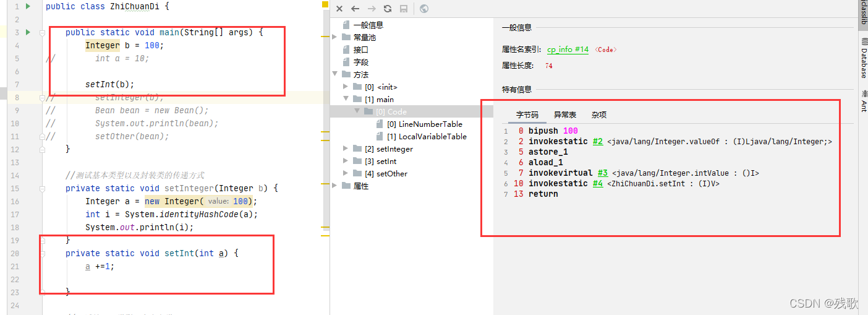Select the [0] Code tree item

click(x=391, y=111)
